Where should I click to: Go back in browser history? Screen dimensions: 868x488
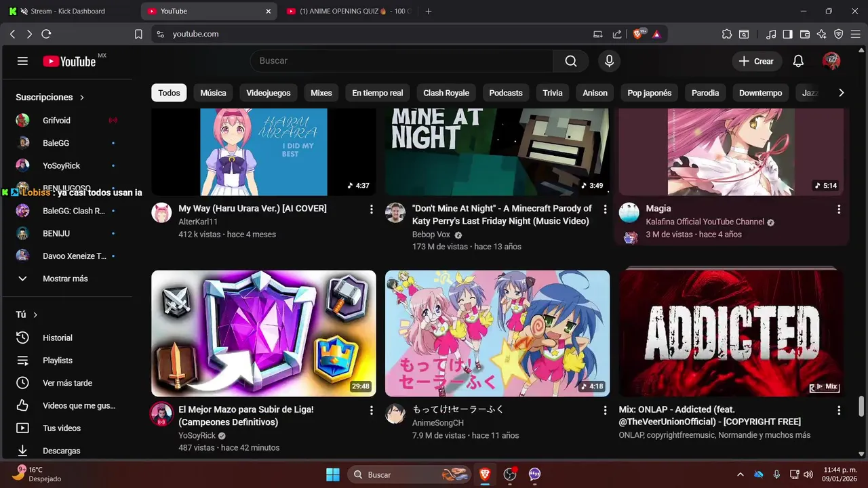click(x=12, y=34)
